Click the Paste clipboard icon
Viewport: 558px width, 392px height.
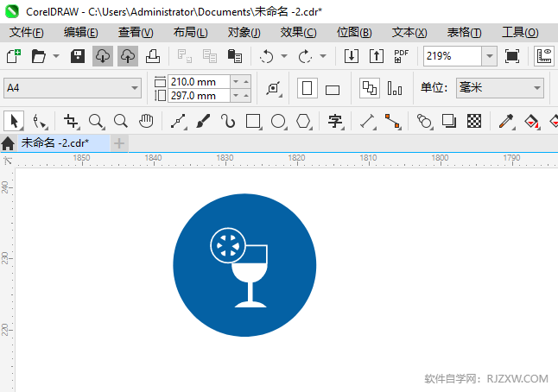[x=235, y=56]
